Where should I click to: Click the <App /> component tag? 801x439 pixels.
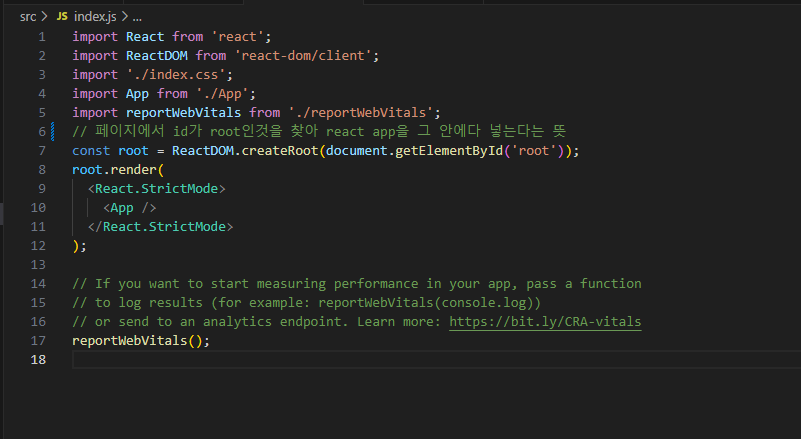pyautogui.click(x=130, y=208)
